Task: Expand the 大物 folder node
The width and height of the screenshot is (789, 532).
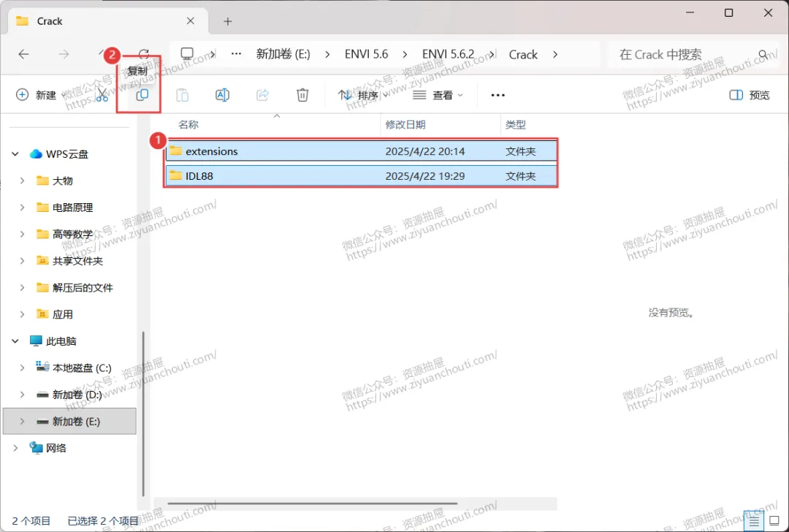Action: point(22,180)
